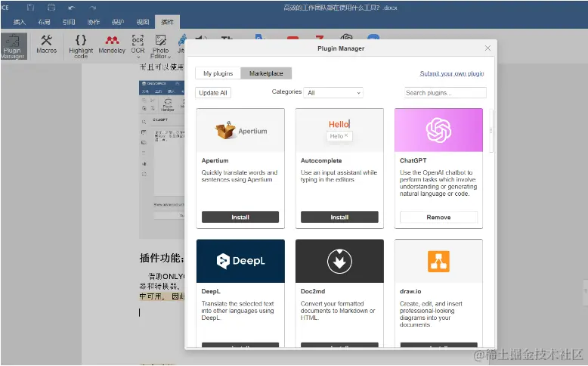Click the embedded screenshot in the document
Screen dimensions: 588x366
pos(162,160)
